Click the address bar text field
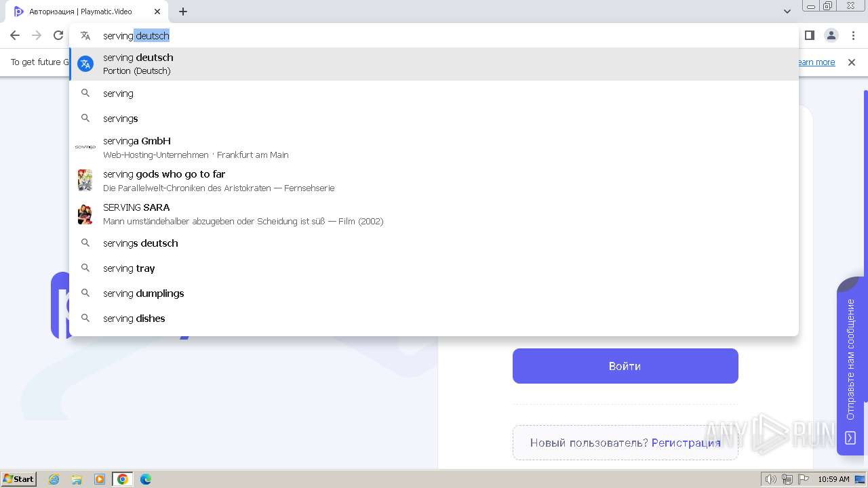This screenshot has width=868, height=488. pyautogui.click(x=434, y=36)
